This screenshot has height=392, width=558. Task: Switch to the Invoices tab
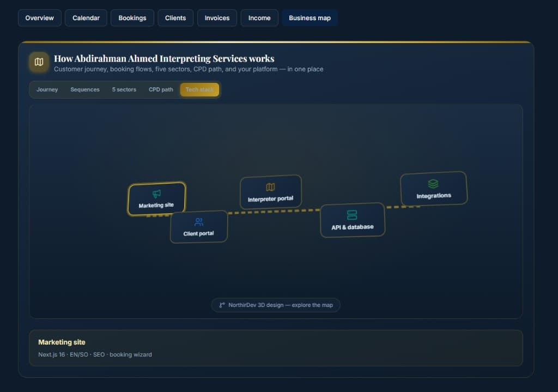[x=217, y=18]
